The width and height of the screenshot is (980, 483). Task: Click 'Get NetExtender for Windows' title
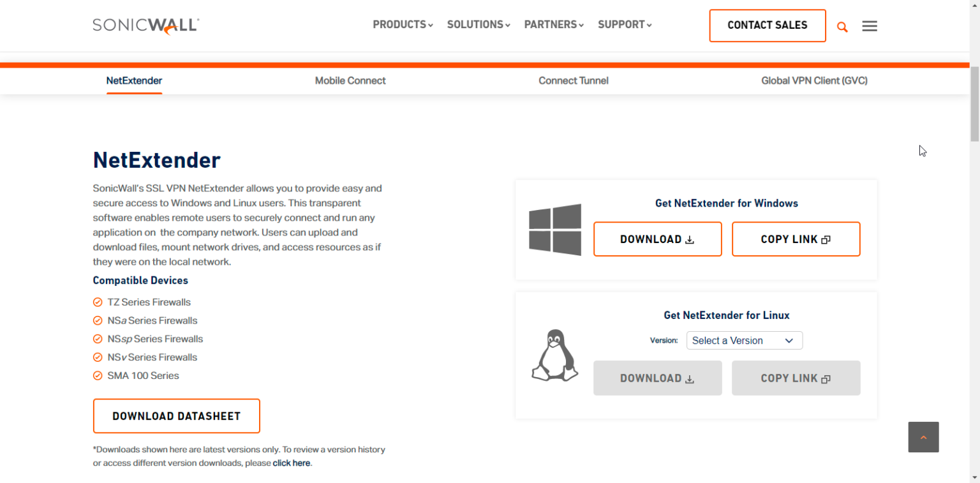727,203
